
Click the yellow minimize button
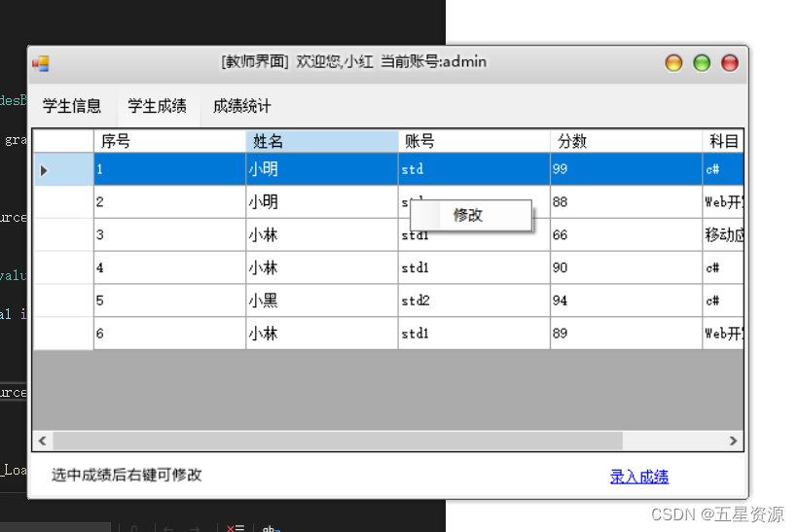point(673,63)
